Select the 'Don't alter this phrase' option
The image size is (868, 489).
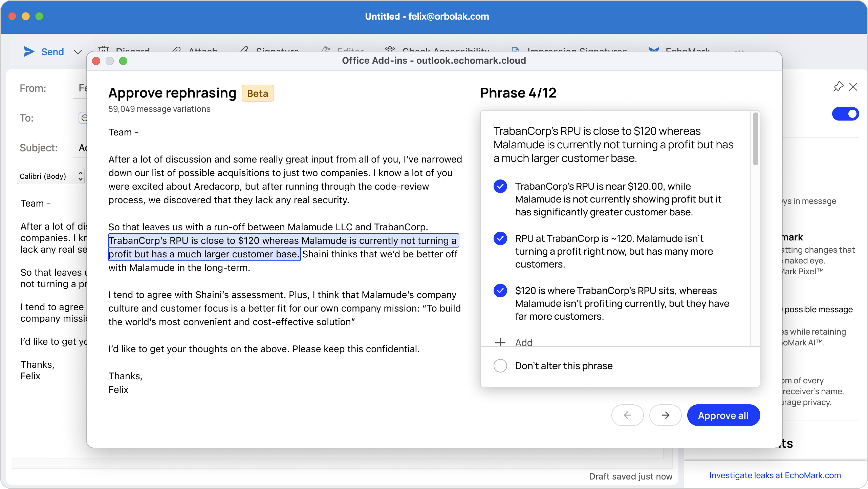(x=500, y=366)
